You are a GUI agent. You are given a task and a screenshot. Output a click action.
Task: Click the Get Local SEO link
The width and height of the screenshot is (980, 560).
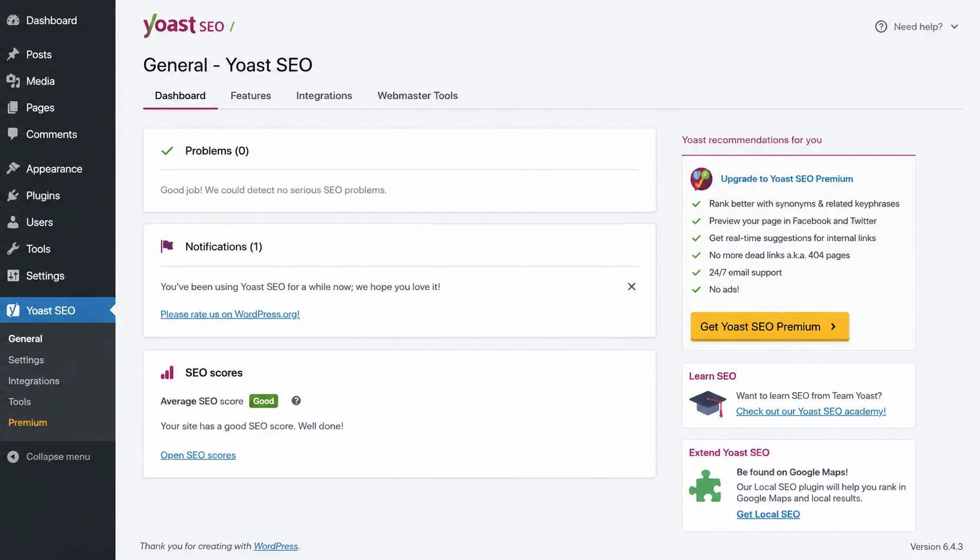(768, 514)
